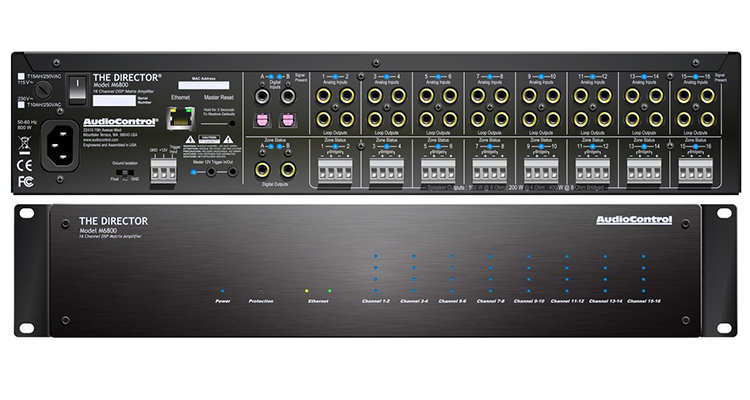The height and width of the screenshot is (400, 750).
Task: Click the Analog Inputs 15–16 signal LED
Action: (695, 77)
